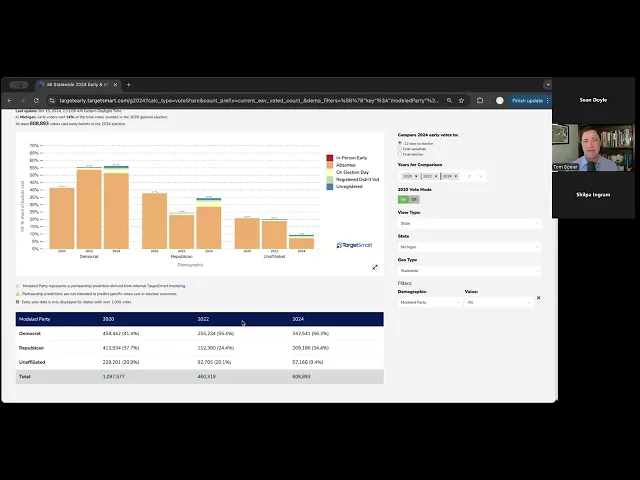This screenshot has width=640, height=480.
Task: Open the browser three-dot menu
Action: pos(547,100)
